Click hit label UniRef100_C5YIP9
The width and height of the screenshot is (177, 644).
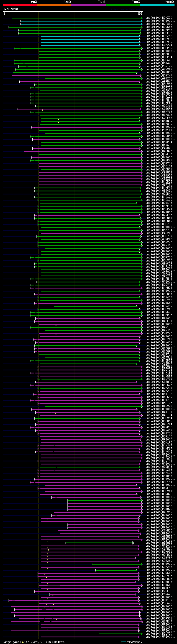[159, 66]
